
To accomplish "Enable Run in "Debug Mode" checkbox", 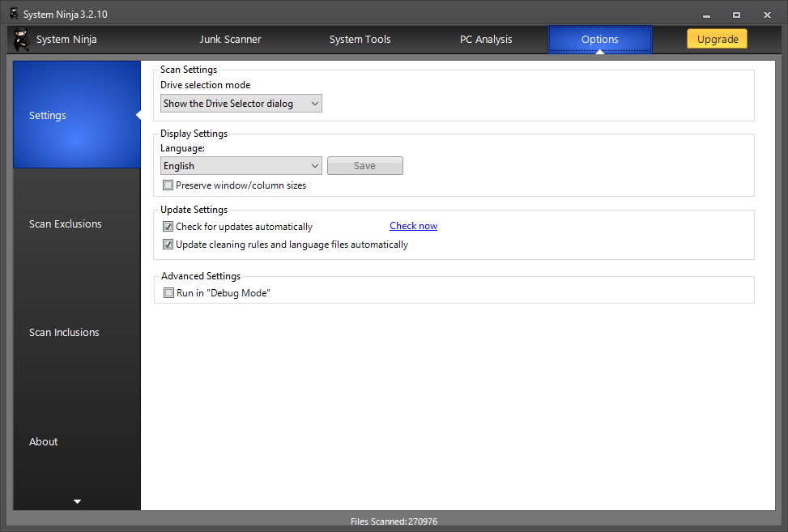I will [x=168, y=293].
